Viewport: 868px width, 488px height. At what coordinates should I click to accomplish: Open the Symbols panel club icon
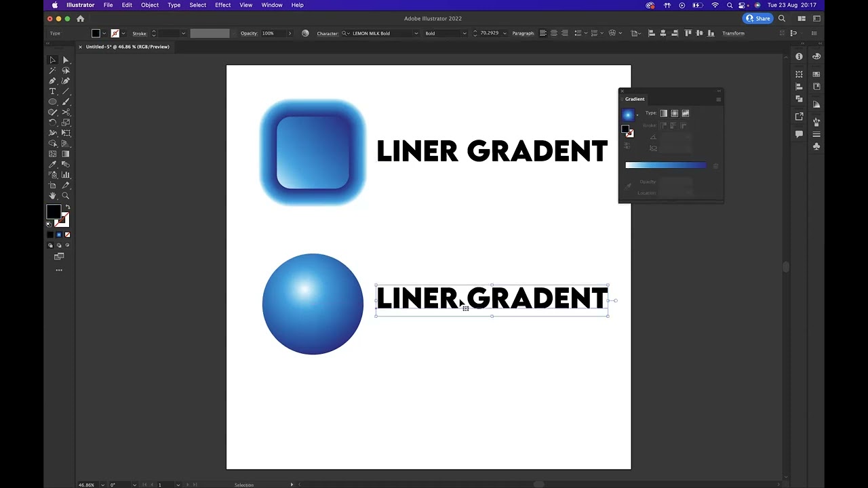pos(816,146)
